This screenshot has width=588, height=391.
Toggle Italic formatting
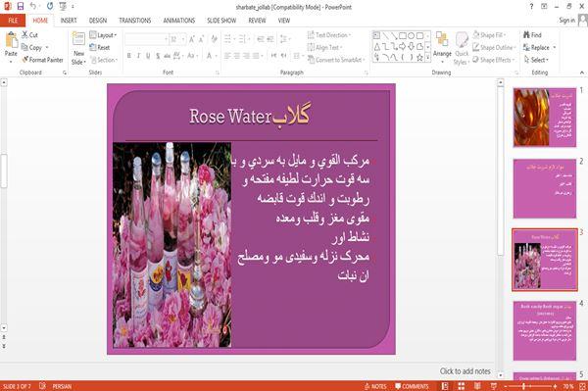pos(138,56)
